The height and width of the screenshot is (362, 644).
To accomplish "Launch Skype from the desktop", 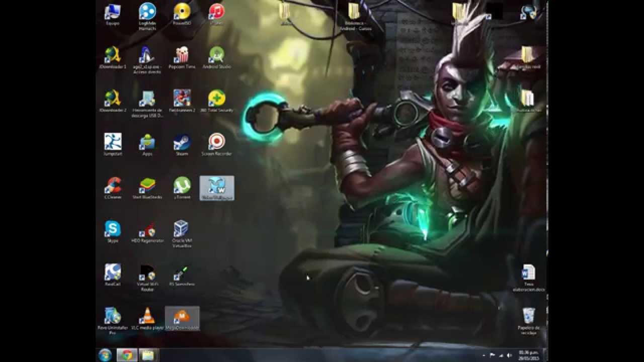I will [x=113, y=231].
